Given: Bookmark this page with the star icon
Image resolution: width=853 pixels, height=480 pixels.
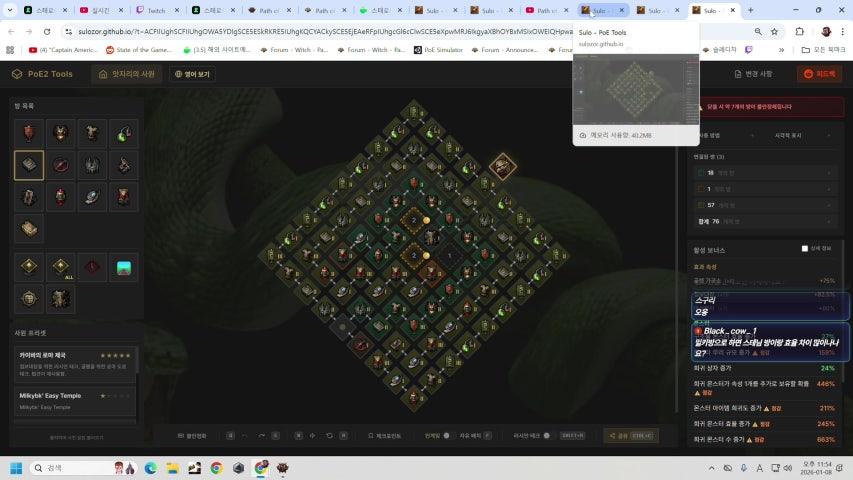Looking at the screenshot, I should [774, 32].
